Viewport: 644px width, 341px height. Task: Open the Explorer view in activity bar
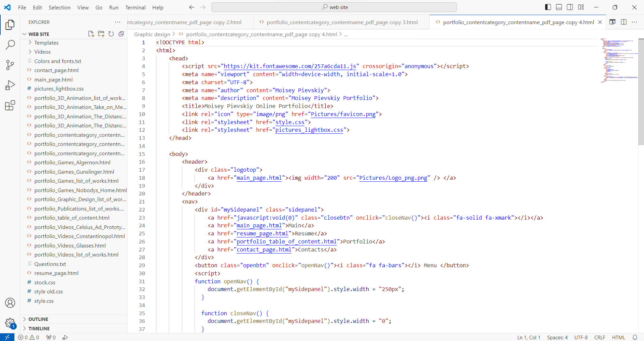tap(10, 24)
